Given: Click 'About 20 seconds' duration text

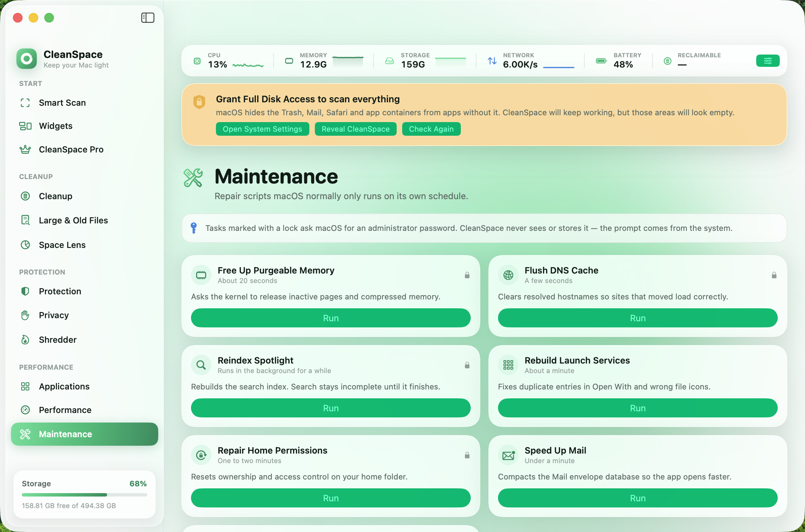Looking at the screenshot, I should coord(247,281).
